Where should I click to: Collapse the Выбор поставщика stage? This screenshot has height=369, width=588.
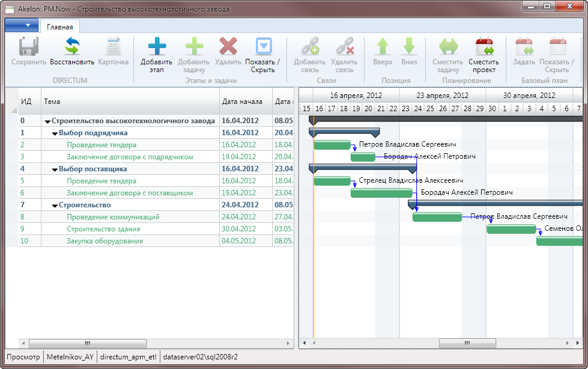pos(55,169)
